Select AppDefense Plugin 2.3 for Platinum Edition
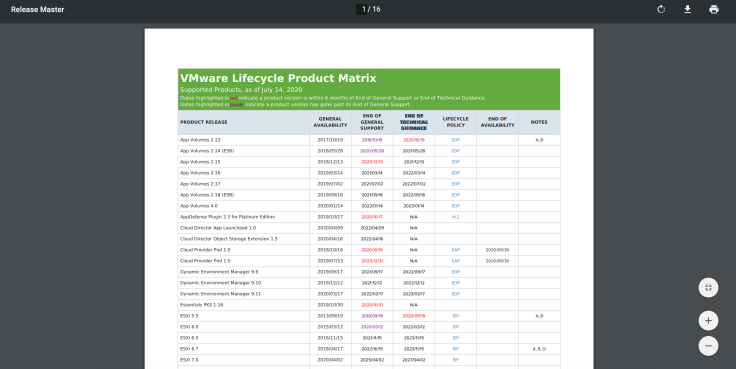This screenshot has height=369, width=736. click(x=227, y=217)
